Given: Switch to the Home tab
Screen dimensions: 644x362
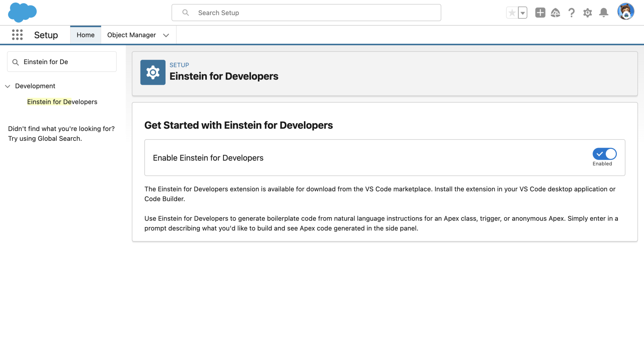Looking at the screenshot, I should [85, 35].
